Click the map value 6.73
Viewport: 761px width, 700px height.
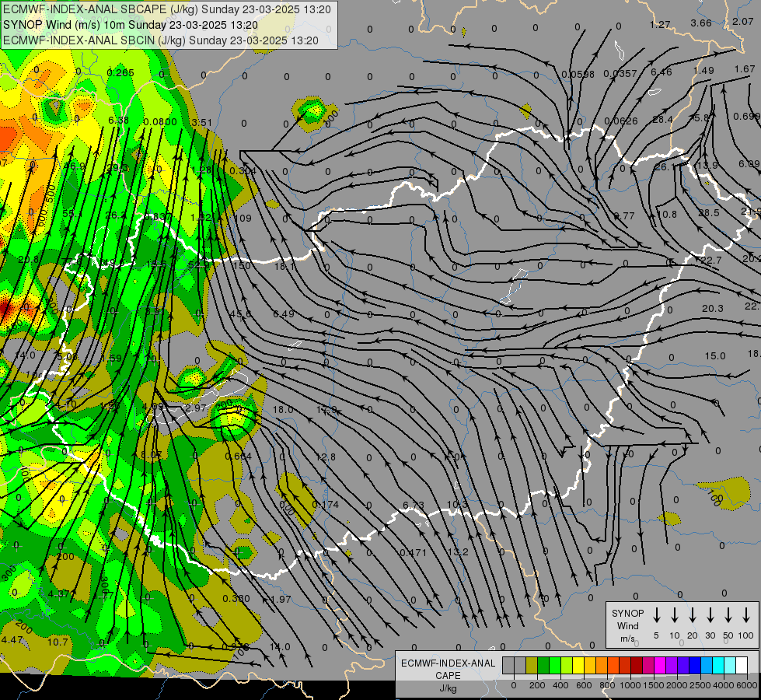pos(414,506)
